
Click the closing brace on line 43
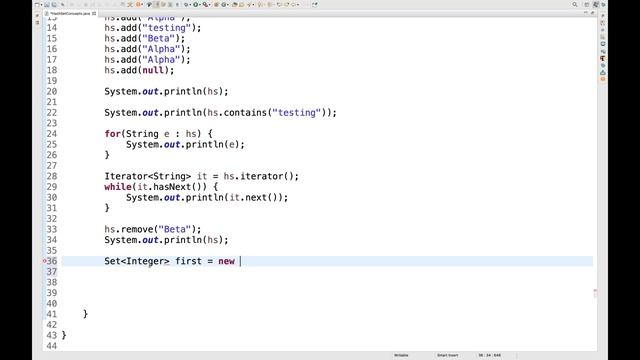[x=64, y=335]
